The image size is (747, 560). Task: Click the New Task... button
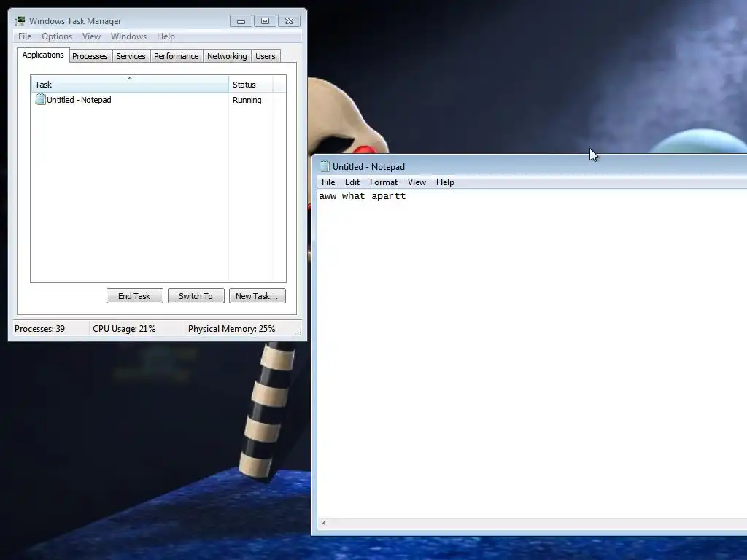(257, 296)
